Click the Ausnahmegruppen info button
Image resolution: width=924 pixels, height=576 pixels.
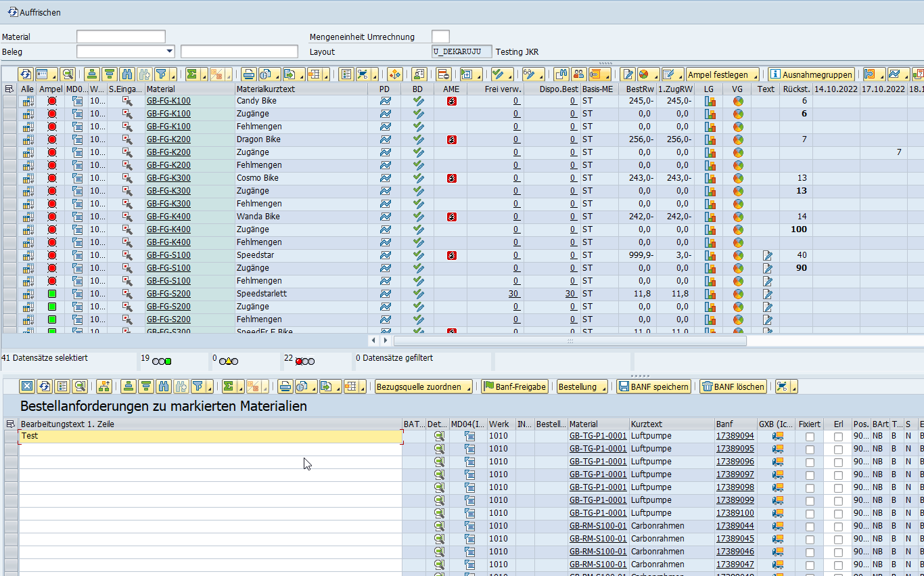click(x=811, y=74)
